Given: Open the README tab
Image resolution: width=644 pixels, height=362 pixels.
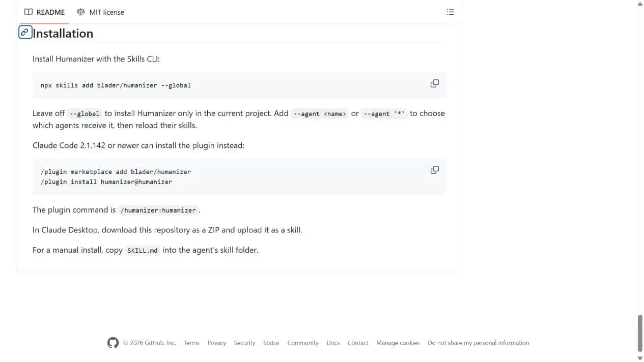Looking at the screenshot, I should (44, 12).
